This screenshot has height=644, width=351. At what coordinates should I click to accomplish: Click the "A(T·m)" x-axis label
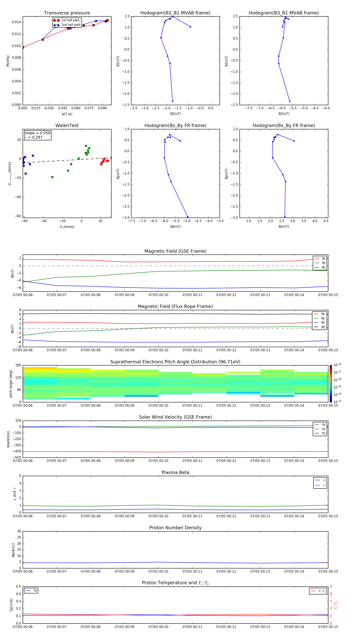(x=67, y=114)
